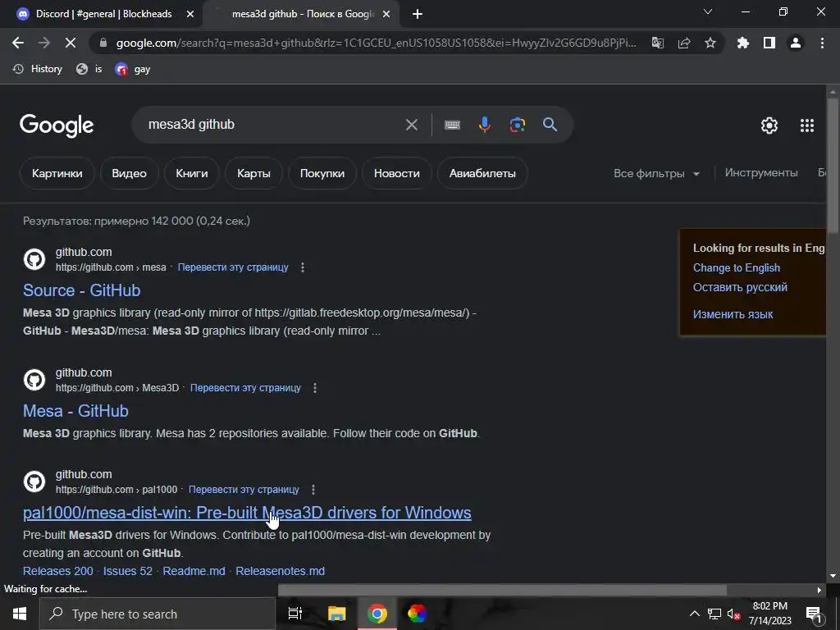Click the muted volume tray icon
This screenshot has height=630, width=840.
click(733, 614)
